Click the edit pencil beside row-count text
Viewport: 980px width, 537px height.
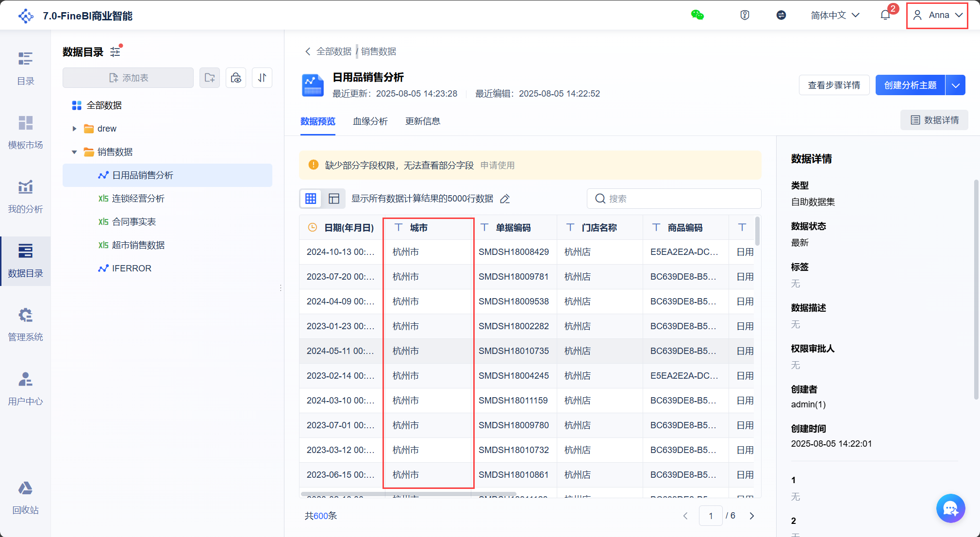505,199
